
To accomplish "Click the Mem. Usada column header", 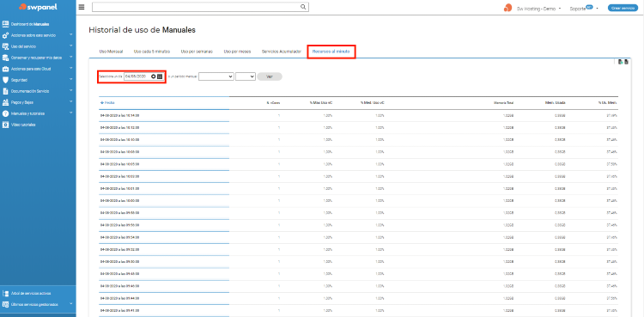I will (x=556, y=103).
